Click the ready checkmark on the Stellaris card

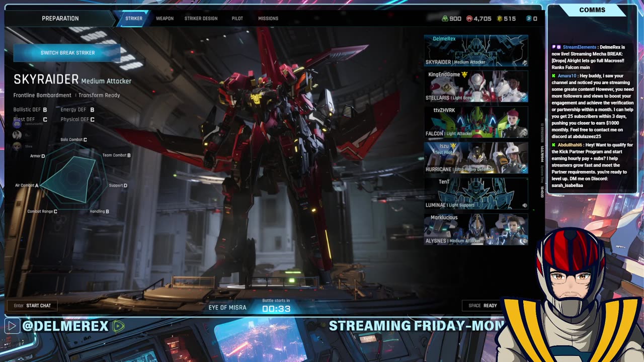tap(525, 98)
